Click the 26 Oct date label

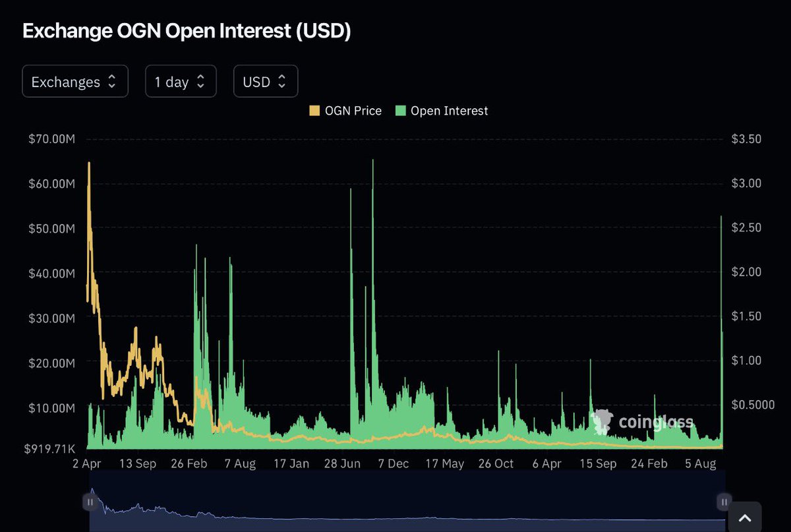pos(496,464)
